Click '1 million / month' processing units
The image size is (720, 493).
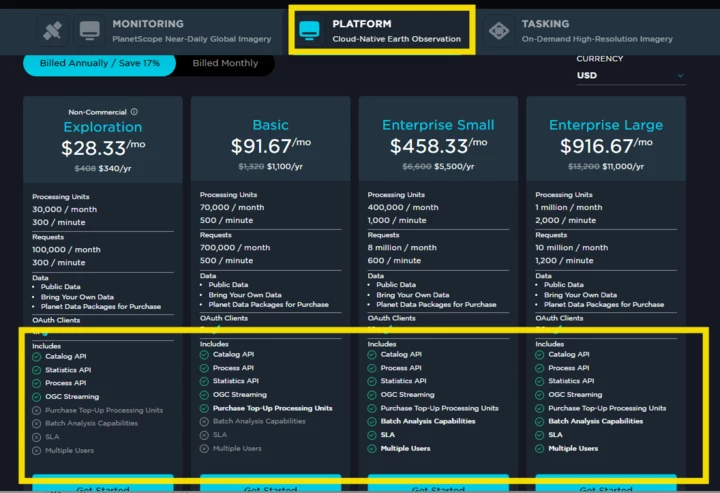point(568,207)
